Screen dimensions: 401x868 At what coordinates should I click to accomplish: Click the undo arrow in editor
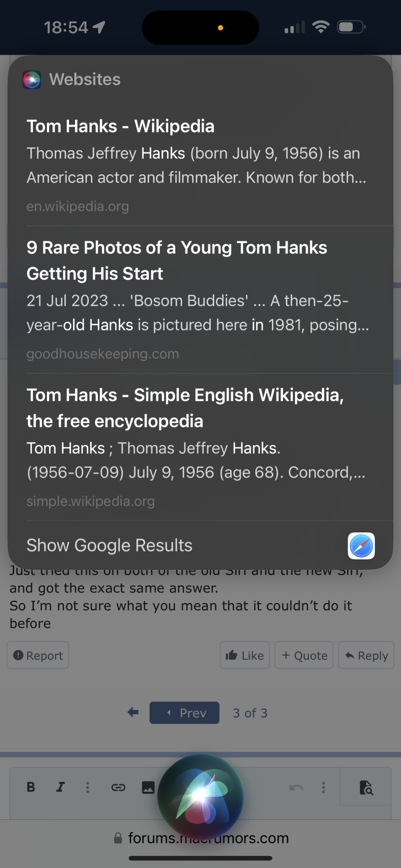click(297, 787)
